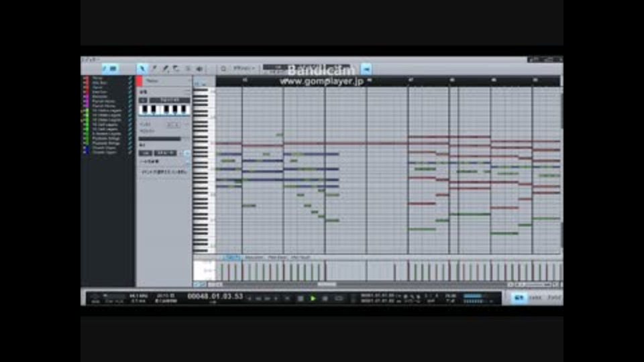Switch to the Pitch Bend lane tab
The width and height of the screenshot is (644, 362).
[x=277, y=257]
